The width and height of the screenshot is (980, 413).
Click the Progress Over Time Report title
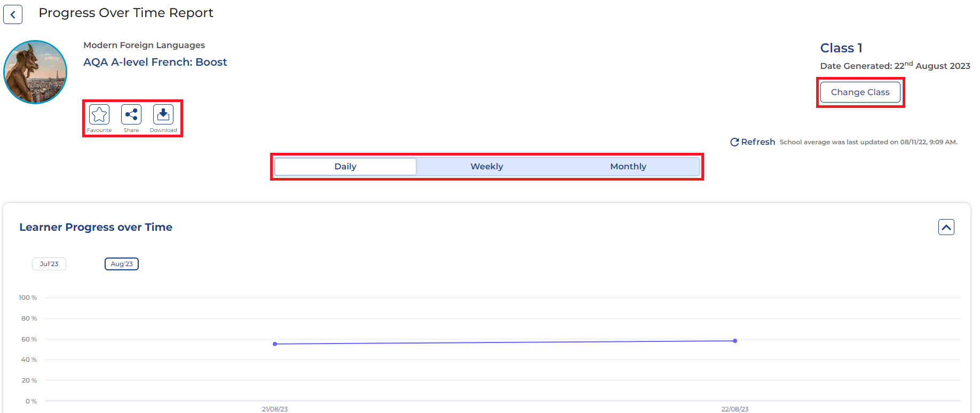click(126, 13)
